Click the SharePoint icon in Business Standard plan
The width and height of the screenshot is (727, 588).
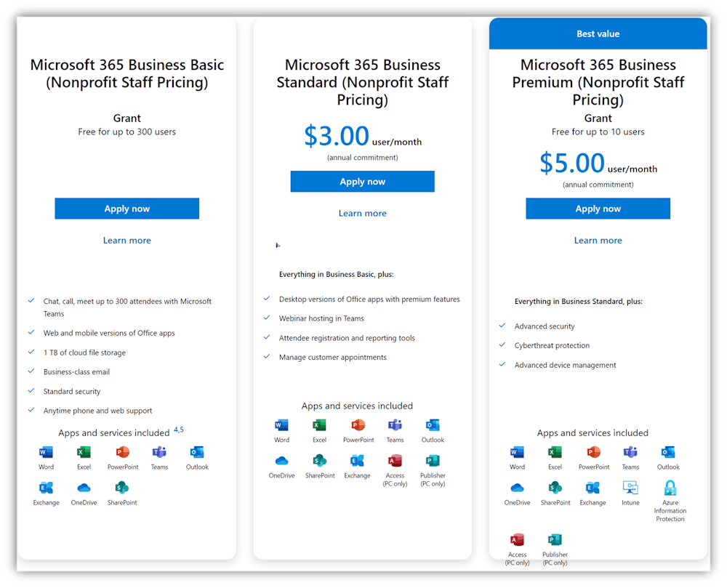(320, 461)
